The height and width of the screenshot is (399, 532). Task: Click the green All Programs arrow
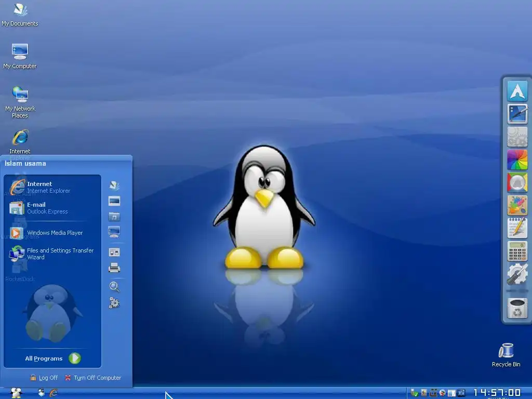[x=75, y=358]
